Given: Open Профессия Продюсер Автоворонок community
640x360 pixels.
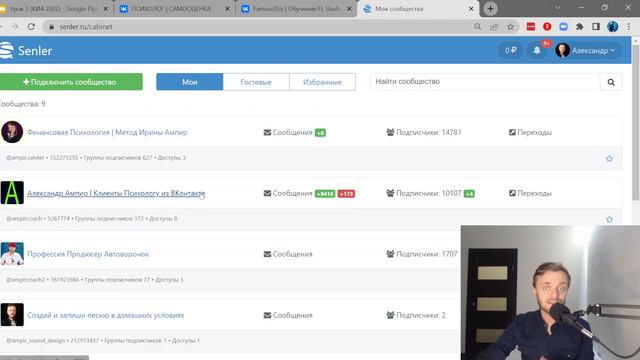Looking at the screenshot, I should (88, 254).
